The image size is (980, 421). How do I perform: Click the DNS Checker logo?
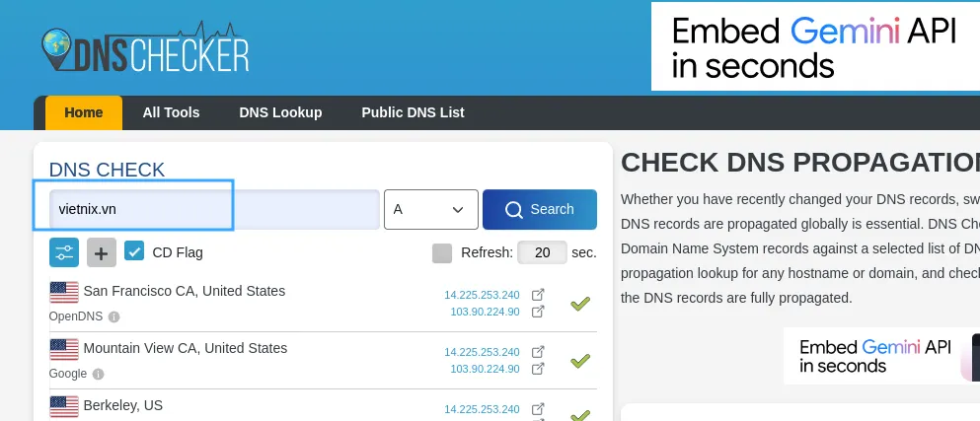[145, 48]
